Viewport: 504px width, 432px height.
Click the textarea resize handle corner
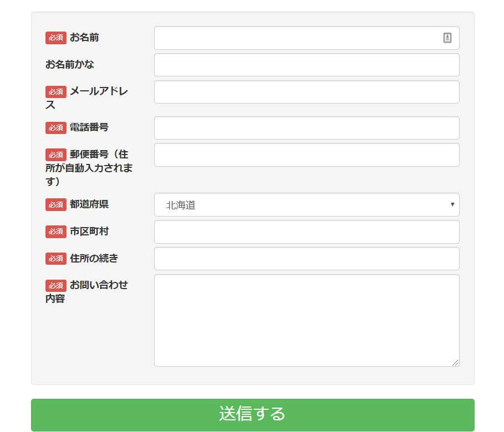(455, 363)
